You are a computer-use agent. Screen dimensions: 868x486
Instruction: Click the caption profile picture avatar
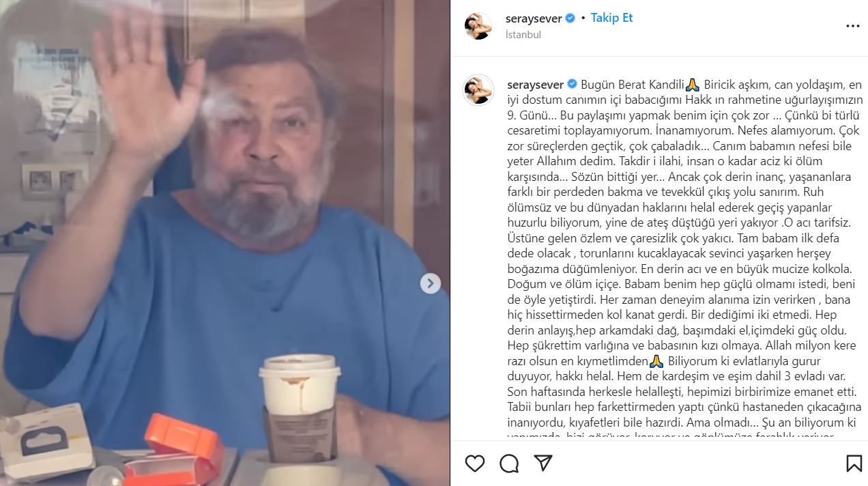pyautogui.click(x=478, y=90)
